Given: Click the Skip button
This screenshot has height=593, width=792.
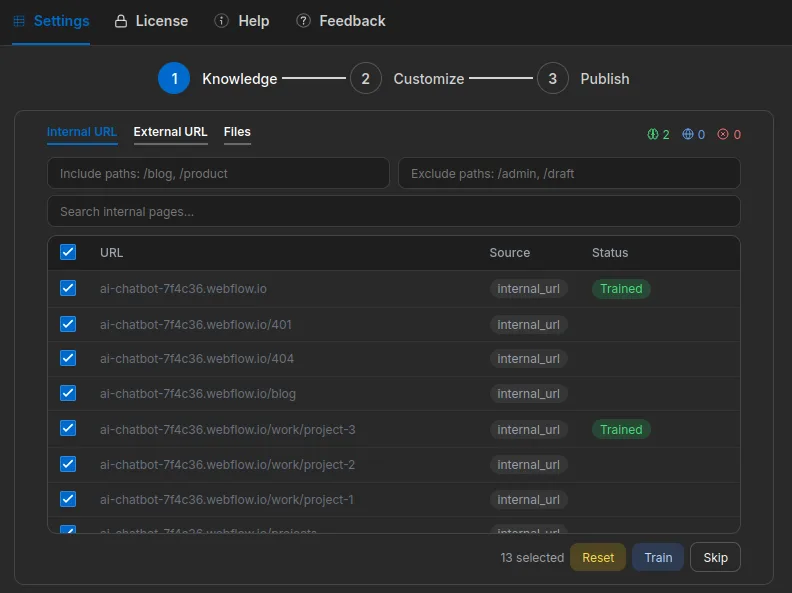Looking at the screenshot, I should click(715, 558).
